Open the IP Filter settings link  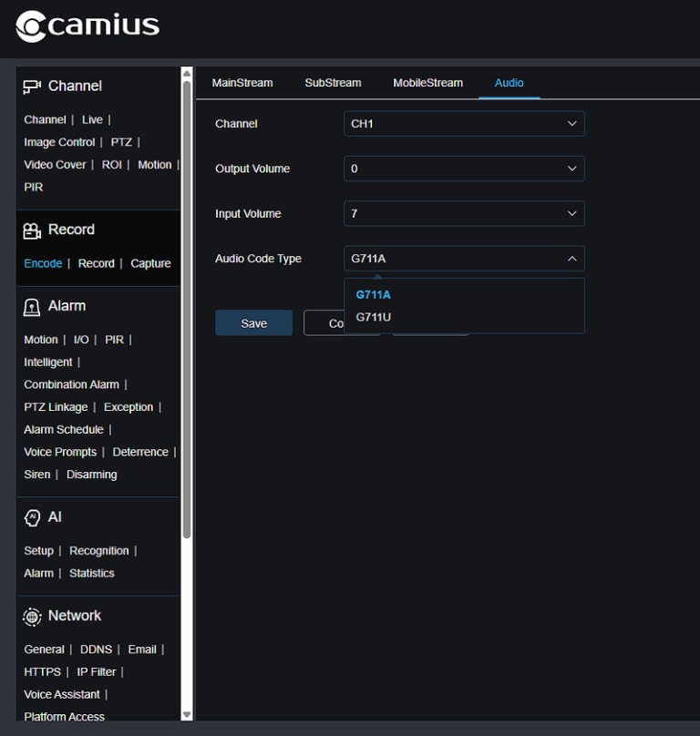[x=97, y=671]
